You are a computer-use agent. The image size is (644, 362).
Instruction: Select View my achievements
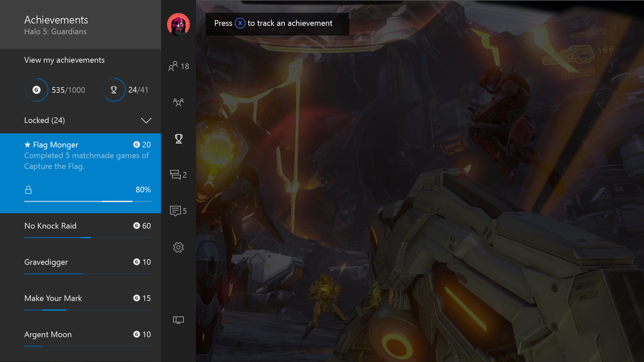coord(64,60)
